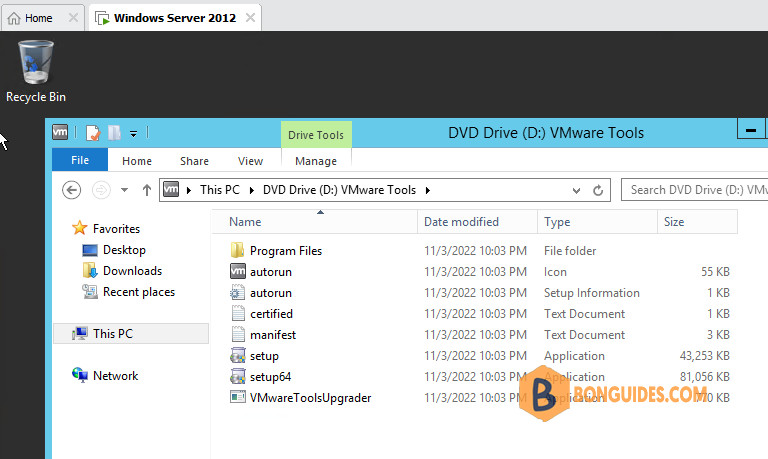Open the Manage ribbon tab

(316, 161)
